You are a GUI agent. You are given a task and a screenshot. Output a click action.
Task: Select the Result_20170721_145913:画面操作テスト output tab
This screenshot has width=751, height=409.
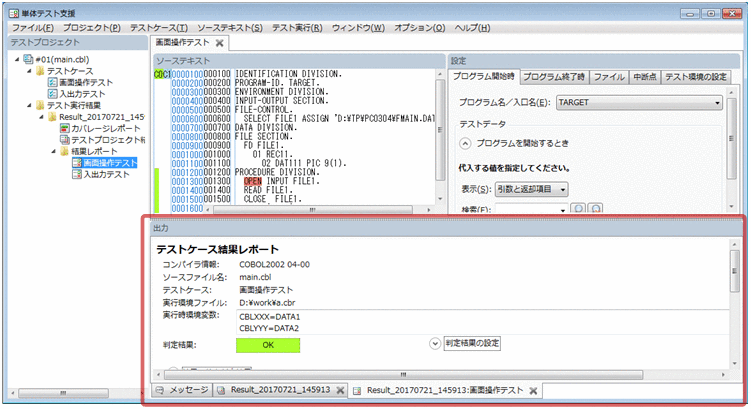445,391
